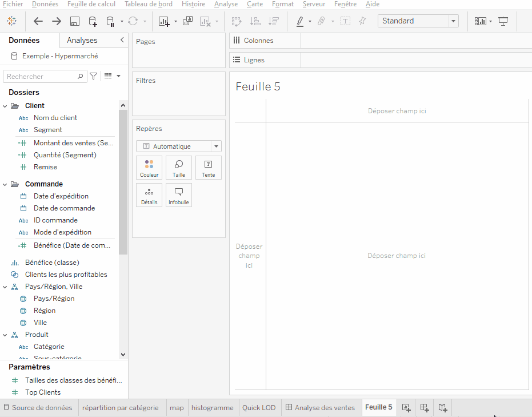Click the Show Me cards icon

click(x=481, y=21)
